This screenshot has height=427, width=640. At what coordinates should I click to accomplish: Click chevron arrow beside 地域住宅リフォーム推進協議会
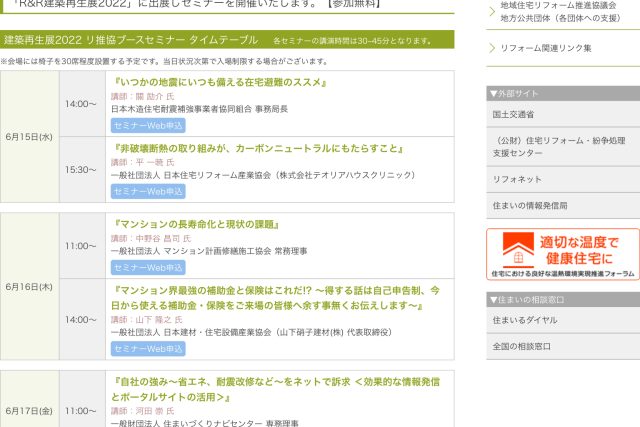click(492, 11)
